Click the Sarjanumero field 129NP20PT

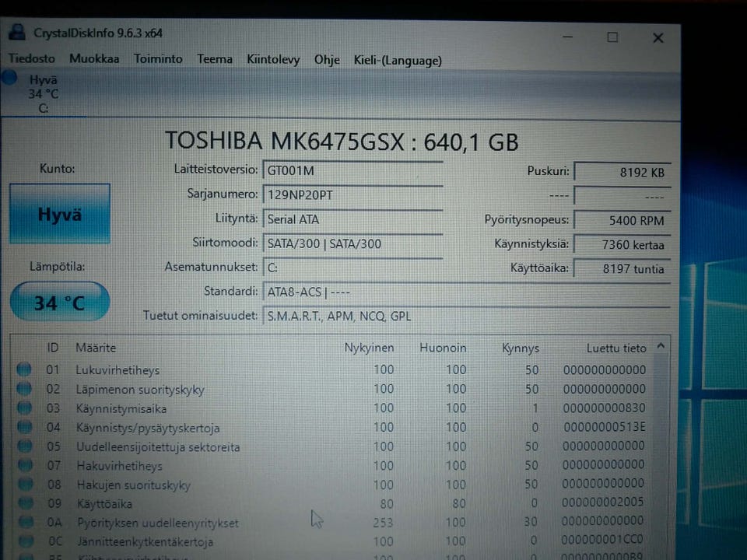point(352,194)
